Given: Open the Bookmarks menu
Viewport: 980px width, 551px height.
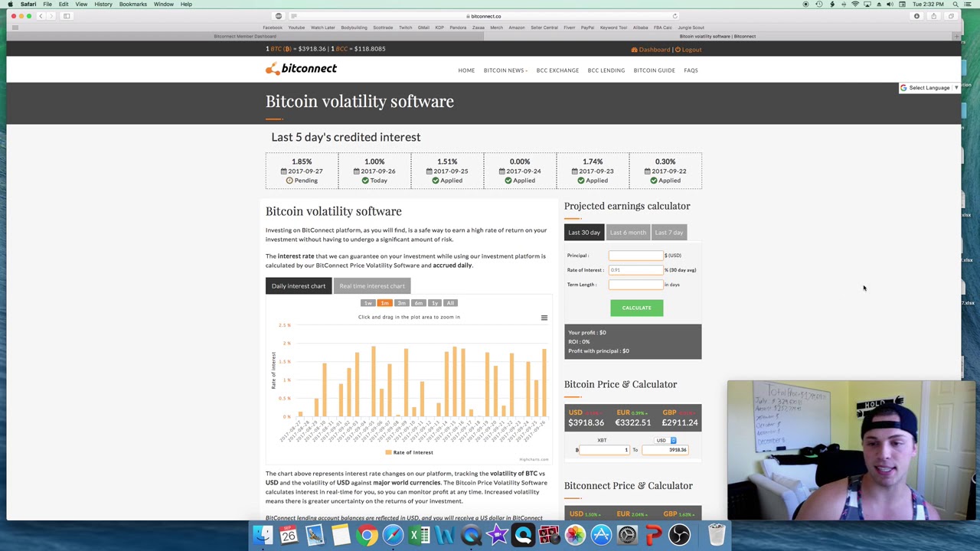Looking at the screenshot, I should (132, 5).
